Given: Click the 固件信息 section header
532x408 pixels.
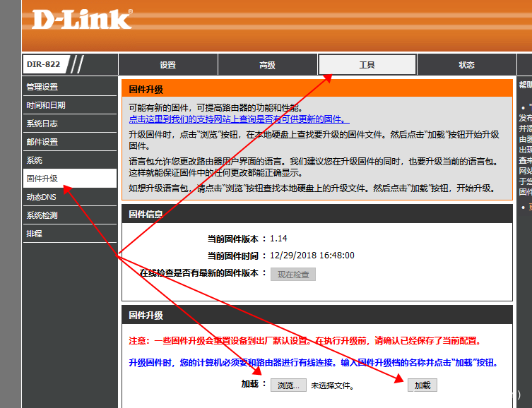Looking at the screenshot, I should pos(317,214).
